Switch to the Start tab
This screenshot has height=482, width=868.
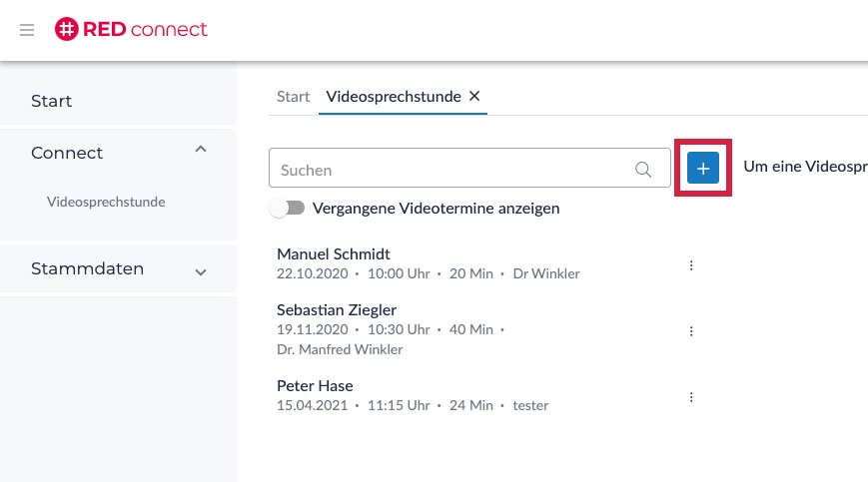click(x=293, y=97)
